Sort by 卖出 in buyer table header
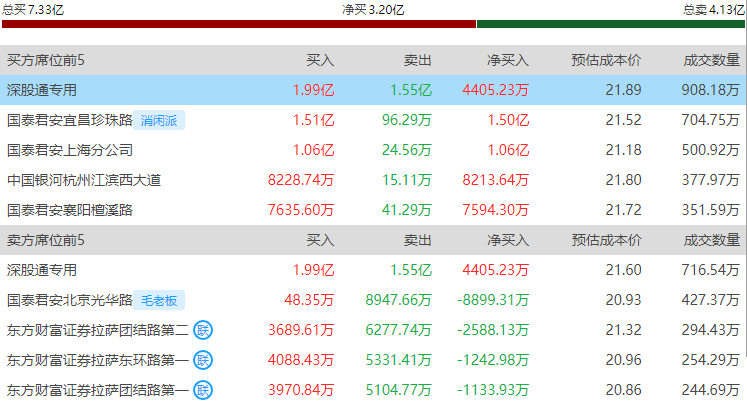 (x=417, y=60)
